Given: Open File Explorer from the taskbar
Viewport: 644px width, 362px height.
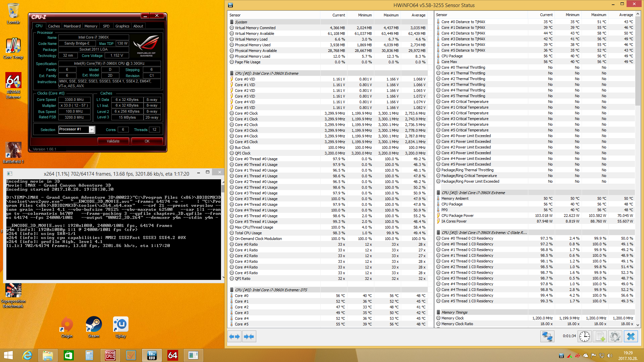Looking at the screenshot, I should 48,355.
